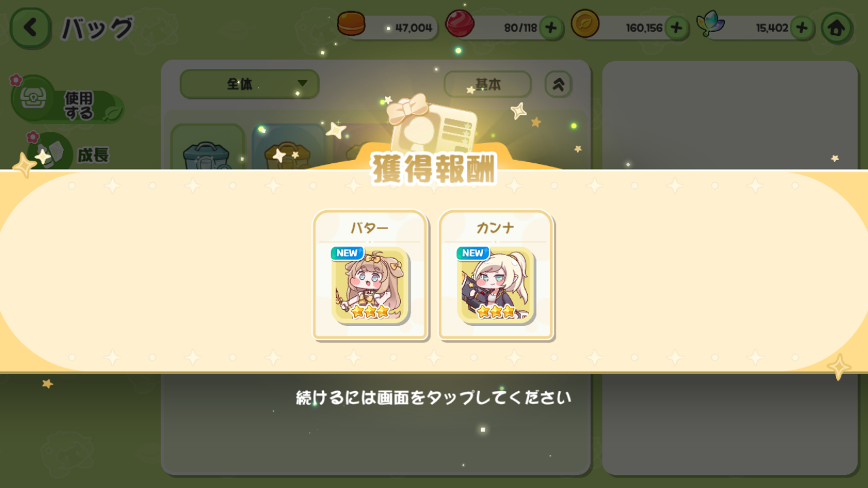Select the brown chest item in bag
Image resolution: width=868 pixels, height=488 pixels.
[x=288, y=148]
